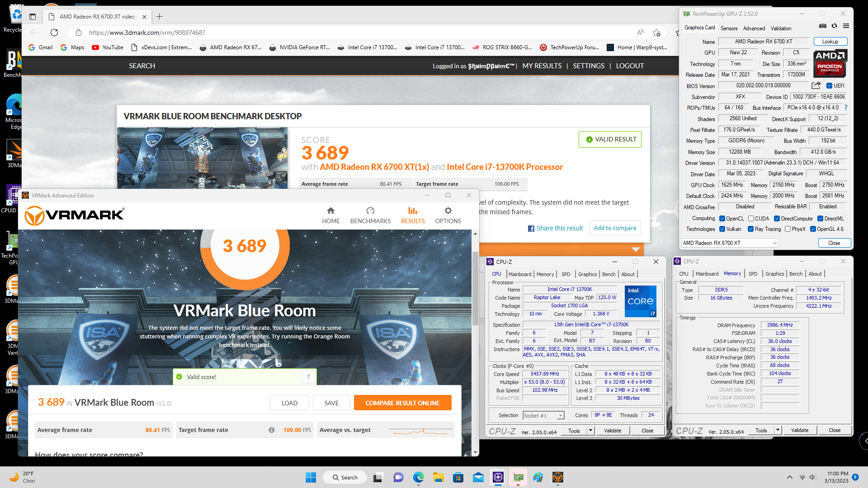Click COMPARE RESULT ONLINE button
Viewport: 868px width, 488px height.
tap(402, 403)
